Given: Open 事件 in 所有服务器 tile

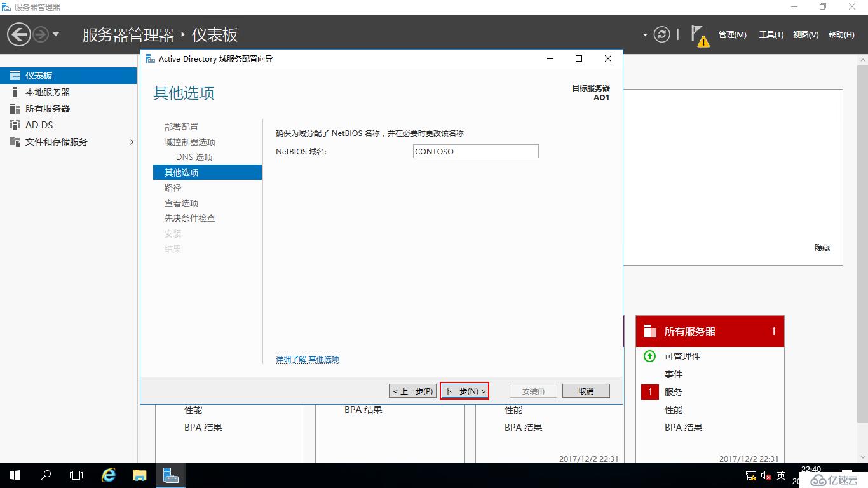Looking at the screenshot, I should tap(674, 374).
